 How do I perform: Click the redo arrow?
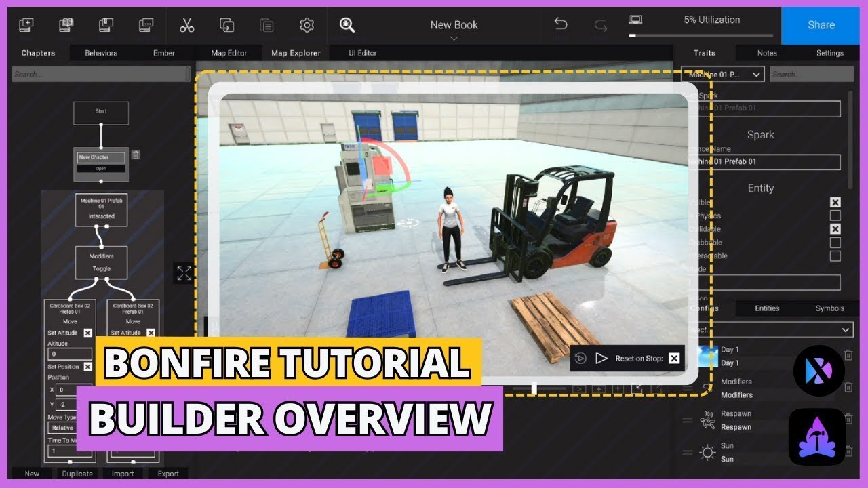pos(601,25)
